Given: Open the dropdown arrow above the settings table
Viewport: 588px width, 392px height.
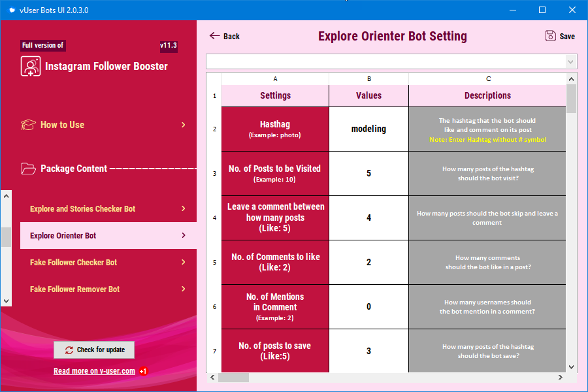Looking at the screenshot, I should tap(570, 61).
